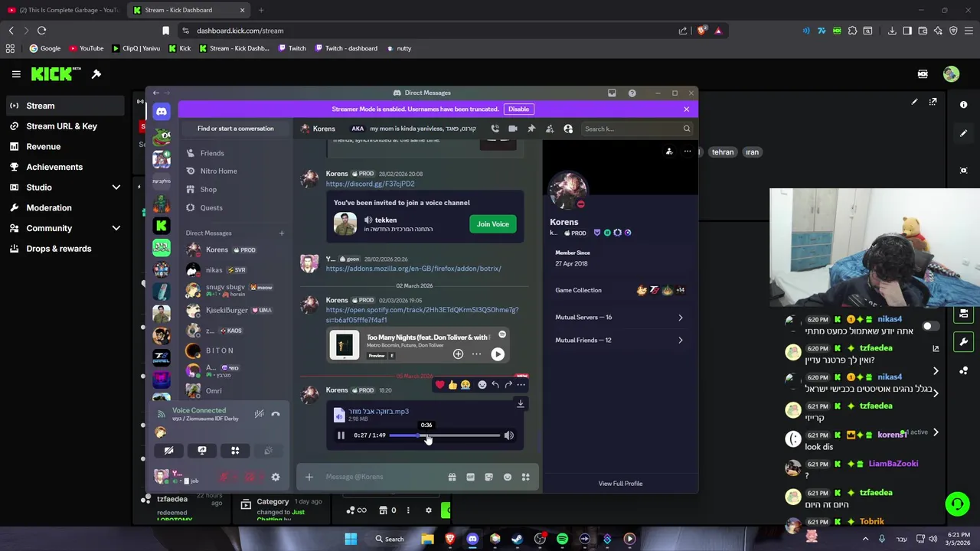Expand Mutual Friends — 12
980x551 pixels.
[x=619, y=340]
